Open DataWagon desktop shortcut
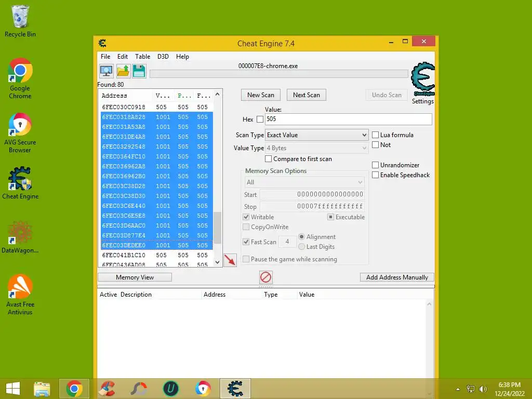 (x=20, y=237)
